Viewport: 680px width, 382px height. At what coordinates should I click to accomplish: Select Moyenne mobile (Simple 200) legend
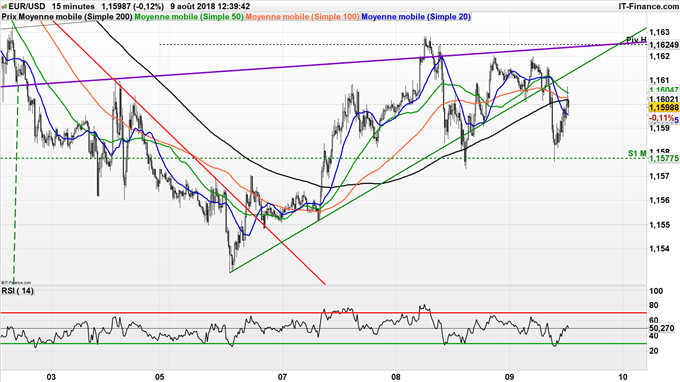76,17
